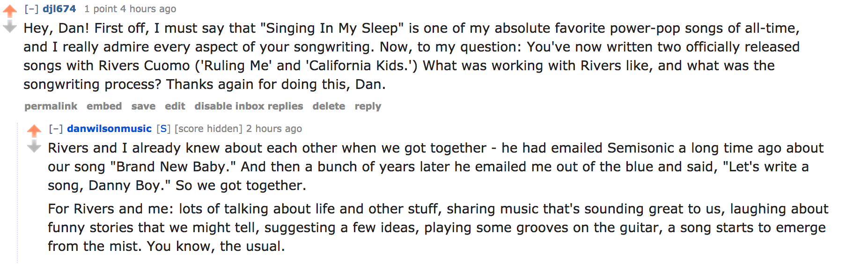Viewport: 868px width, 264px height.
Task: Disable inbox replies for this comment
Action: tap(249, 106)
